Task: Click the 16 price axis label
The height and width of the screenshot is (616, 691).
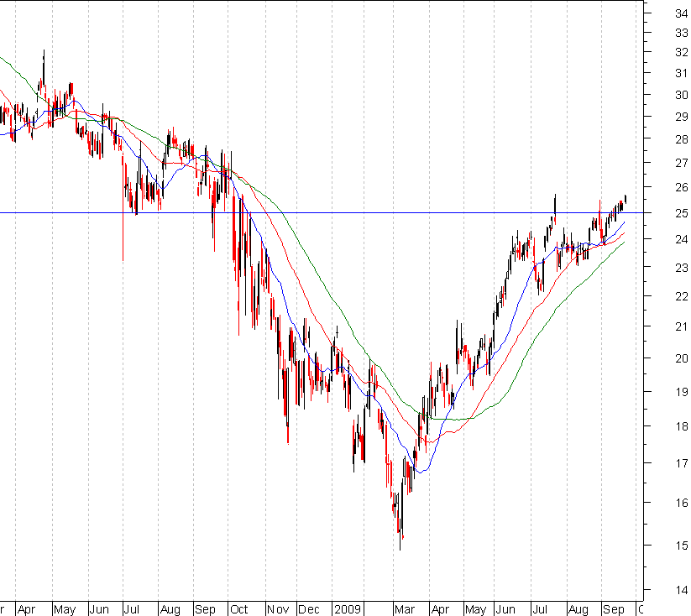Action: click(681, 503)
